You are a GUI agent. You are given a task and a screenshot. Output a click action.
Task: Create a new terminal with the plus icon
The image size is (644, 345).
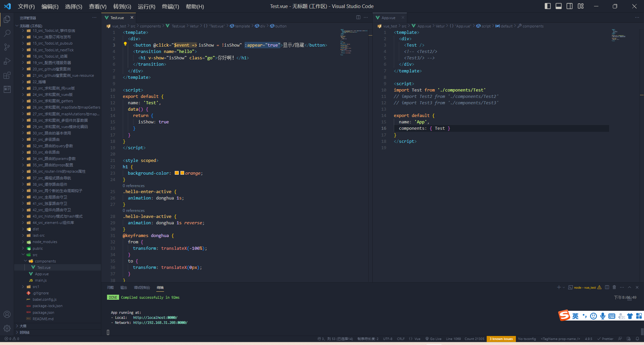click(x=558, y=287)
